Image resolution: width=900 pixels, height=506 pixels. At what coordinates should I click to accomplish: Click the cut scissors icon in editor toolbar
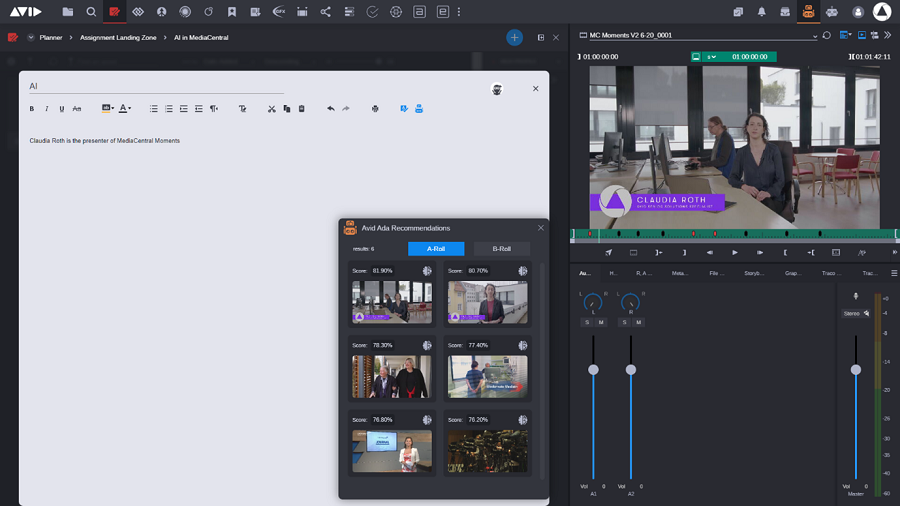click(x=271, y=108)
